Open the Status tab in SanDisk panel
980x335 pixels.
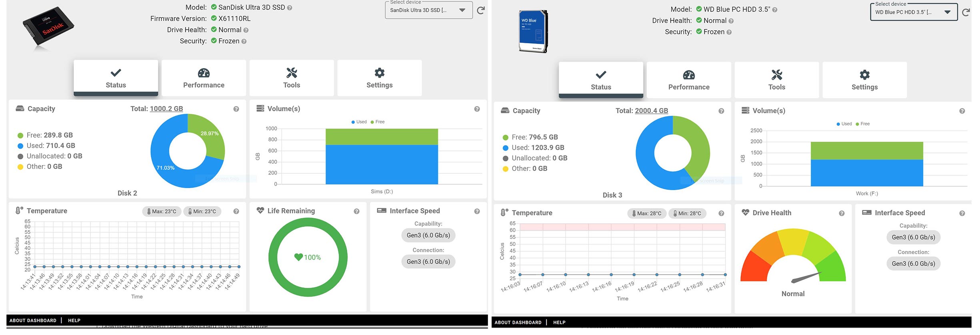point(116,78)
